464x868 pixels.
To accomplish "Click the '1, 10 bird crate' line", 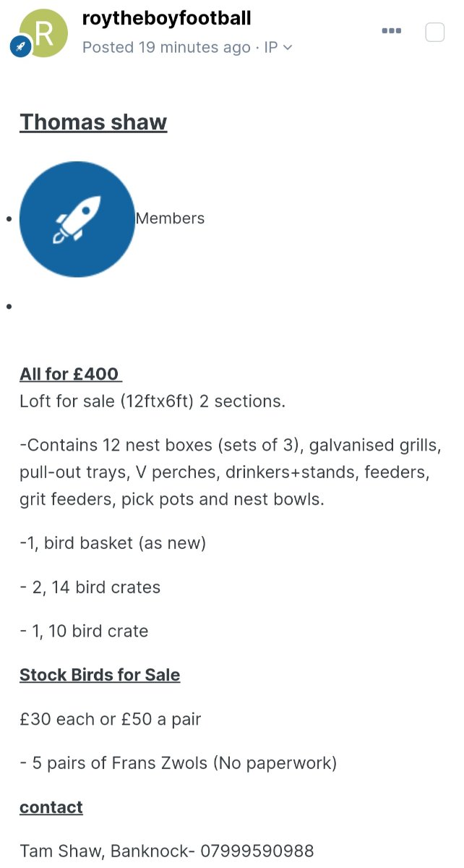I will [x=84, y=631].
